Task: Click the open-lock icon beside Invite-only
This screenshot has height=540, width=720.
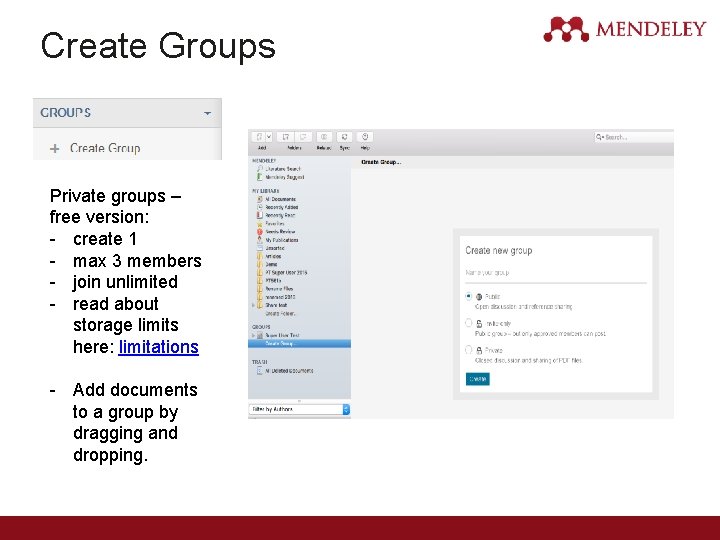Action: click(479, 324)
